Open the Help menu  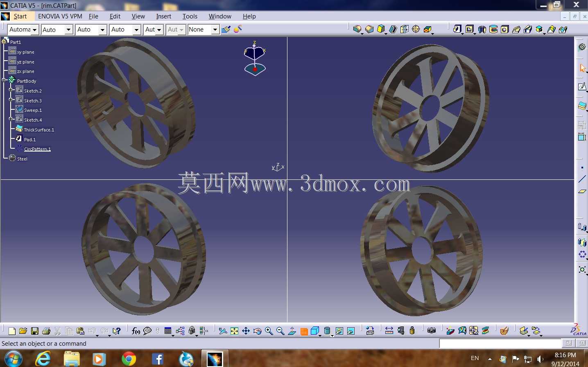[249, 16]
